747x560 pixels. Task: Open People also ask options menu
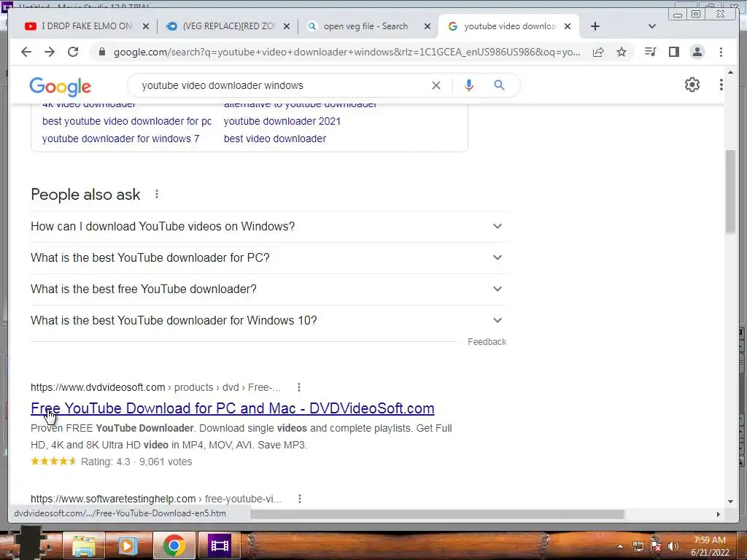pos(157,194)
